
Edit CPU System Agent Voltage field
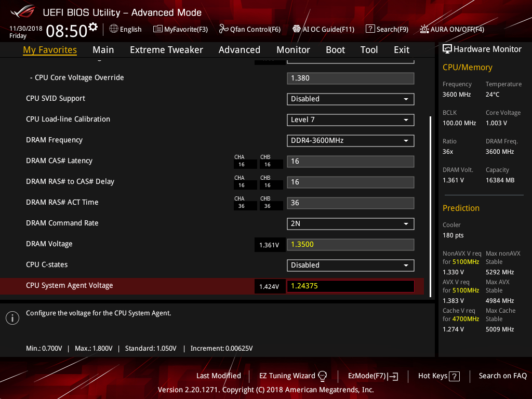(351, 286)
